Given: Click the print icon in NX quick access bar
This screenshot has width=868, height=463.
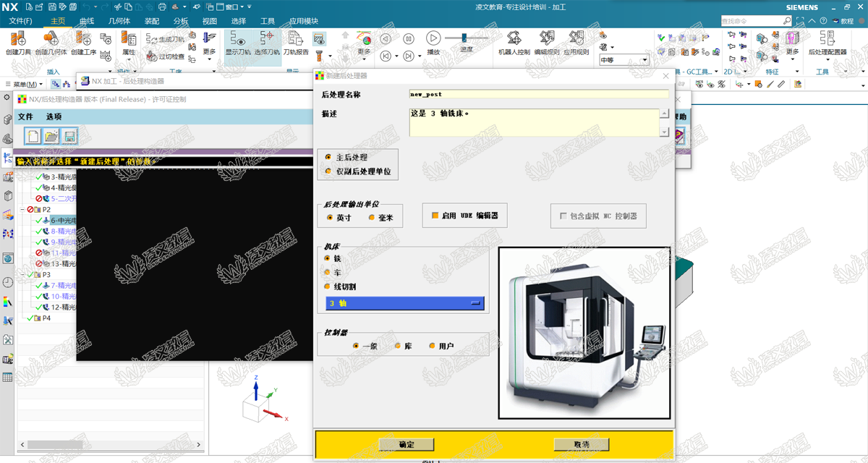Looking at the screenshot, I should coord(161,7).
